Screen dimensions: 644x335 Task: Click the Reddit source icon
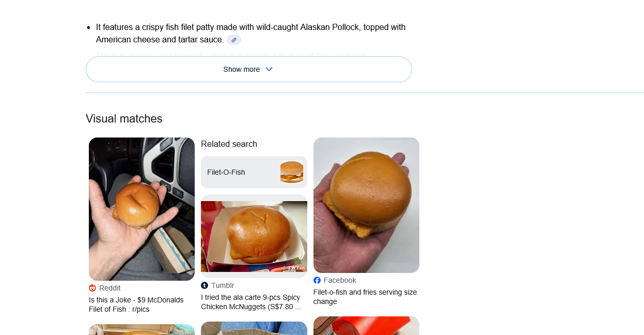click(92, 288)
